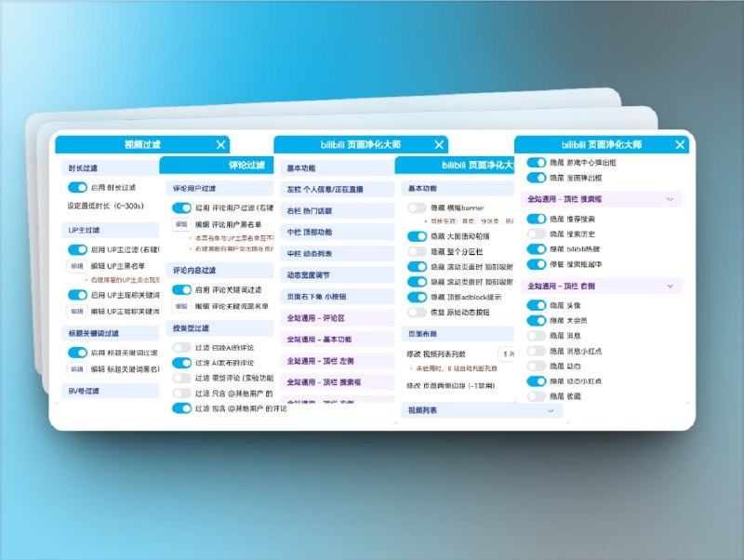Enable the 时长过滤 toggle
744x560 pixels.
pos(76,189)
